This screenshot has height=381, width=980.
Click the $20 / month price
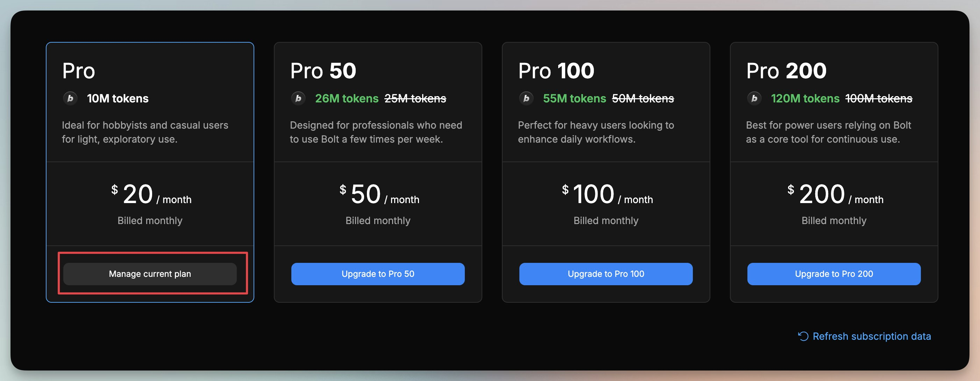click(151, 194)
